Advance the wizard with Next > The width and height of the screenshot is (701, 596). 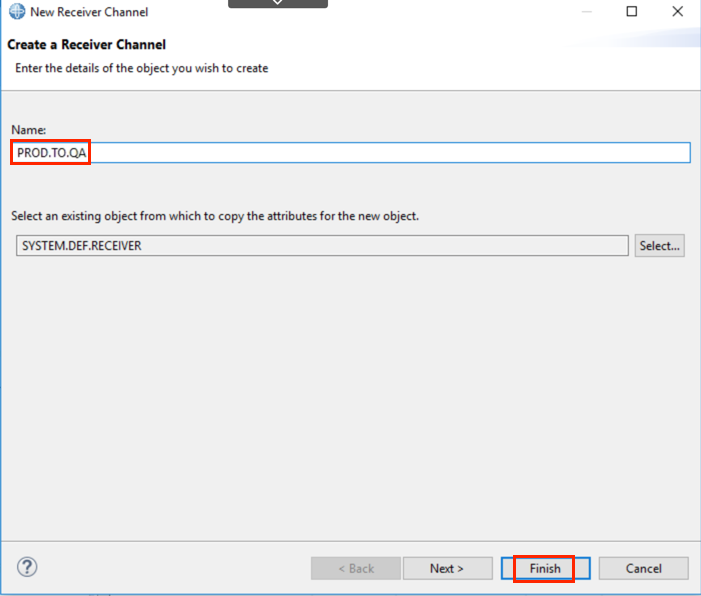point(448,568)
